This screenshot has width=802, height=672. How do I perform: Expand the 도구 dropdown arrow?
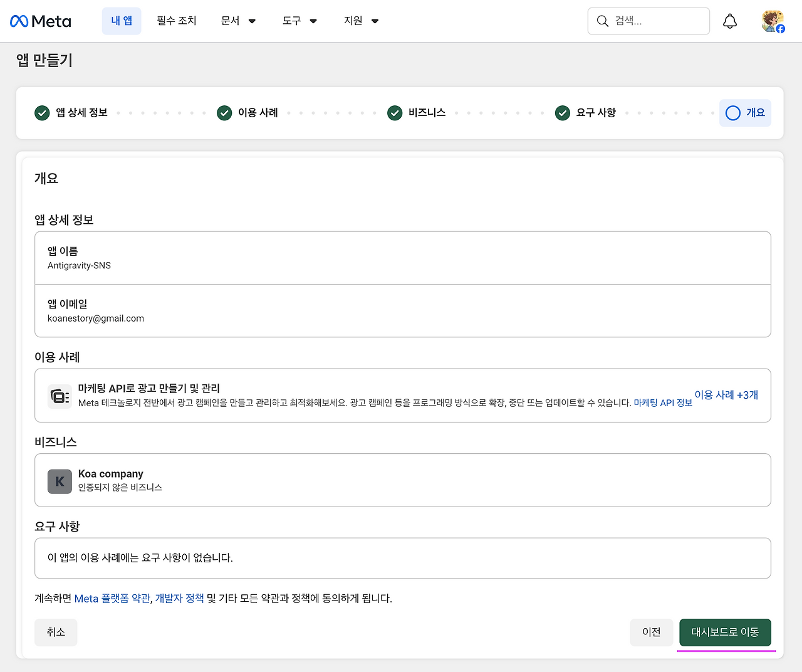313,21
